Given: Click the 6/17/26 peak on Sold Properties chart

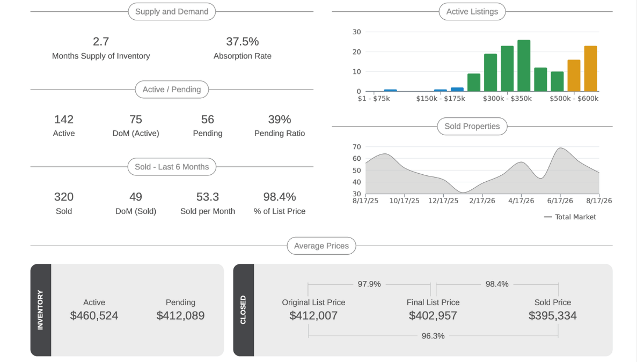Looking at the screenshot, I should 560,148.
